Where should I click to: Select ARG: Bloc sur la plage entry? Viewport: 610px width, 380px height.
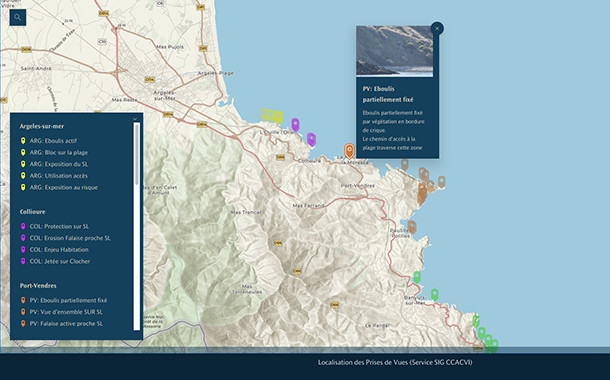pyautogui.click(x=54, y=152)
